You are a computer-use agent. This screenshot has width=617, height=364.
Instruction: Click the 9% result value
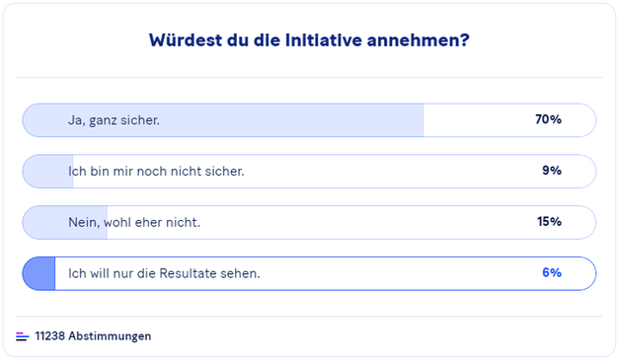pos(552,171)
